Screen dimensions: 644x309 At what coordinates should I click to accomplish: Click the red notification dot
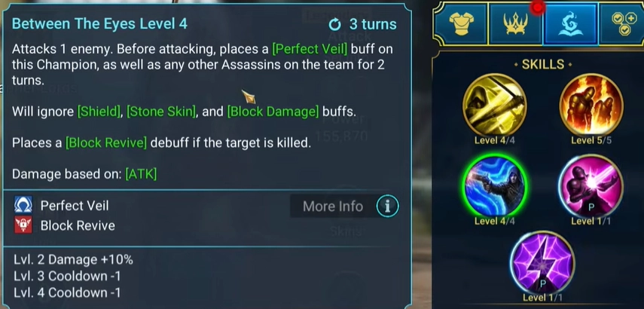pos(538,7)
